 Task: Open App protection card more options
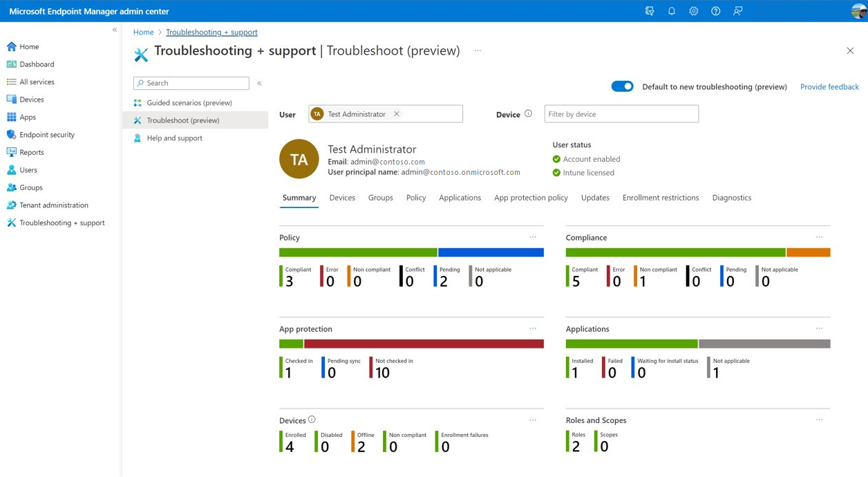533,328
